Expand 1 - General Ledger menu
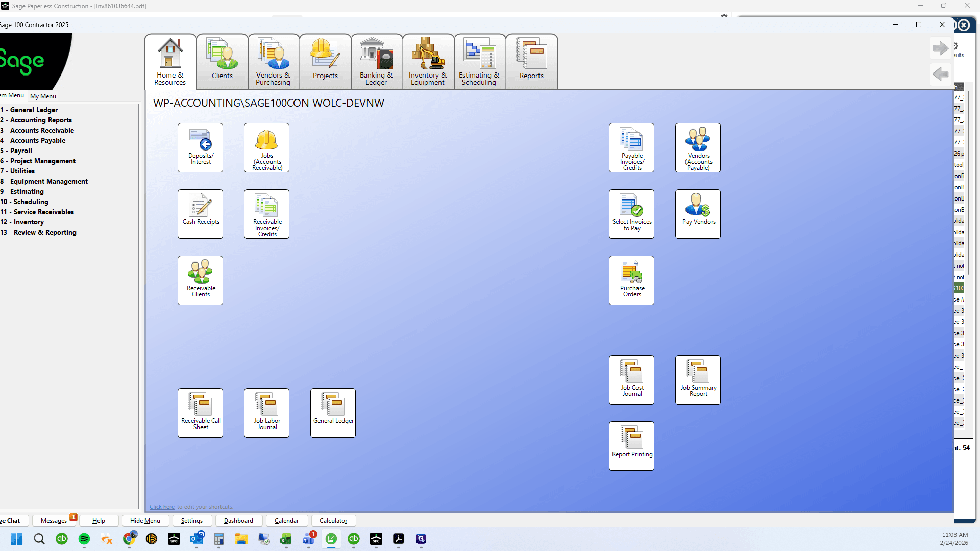The image size is (980, 551). coord(29,110)
